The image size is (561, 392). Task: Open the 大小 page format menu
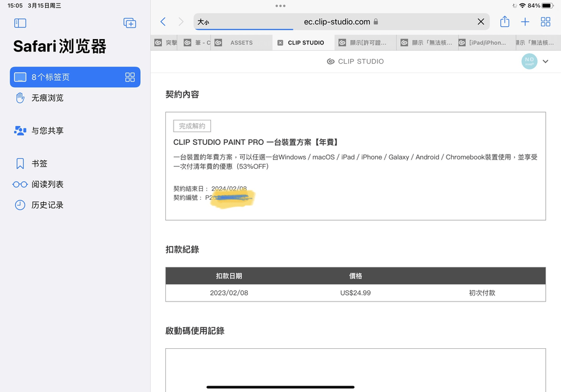(x=203, y=22)
